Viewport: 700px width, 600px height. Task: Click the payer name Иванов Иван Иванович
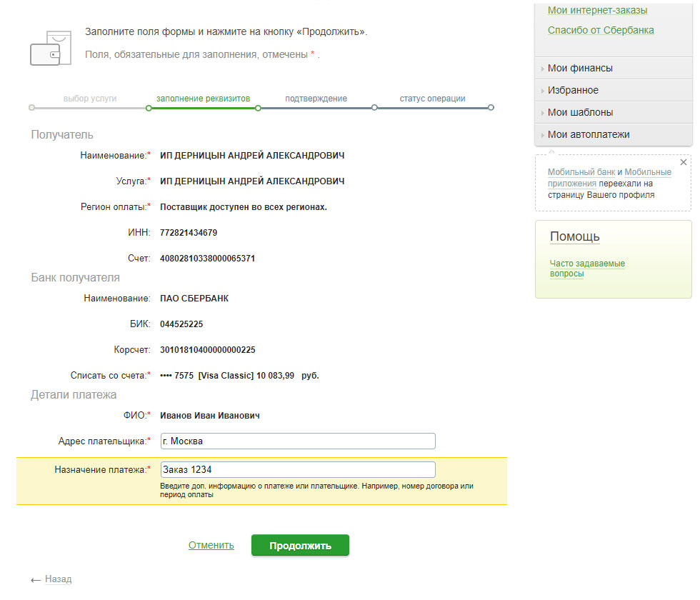pos(210,416)
